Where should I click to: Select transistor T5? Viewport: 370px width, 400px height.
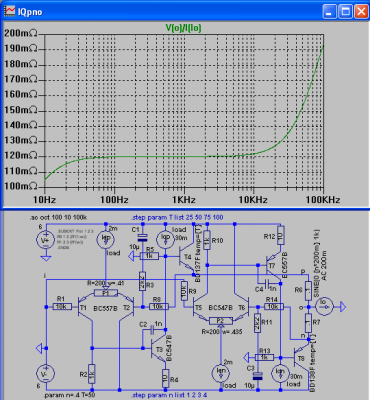(199, 308)
